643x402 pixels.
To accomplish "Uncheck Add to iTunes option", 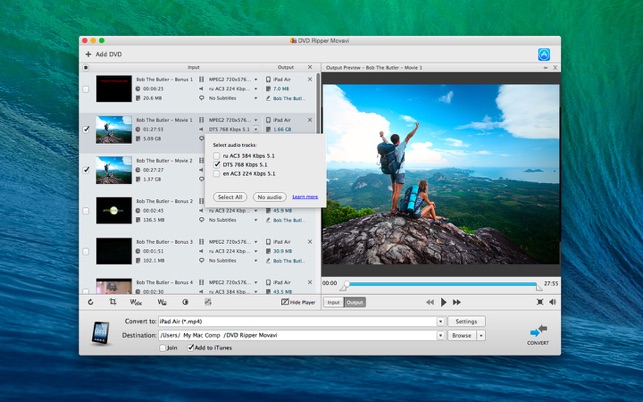I will coord(191,348).
